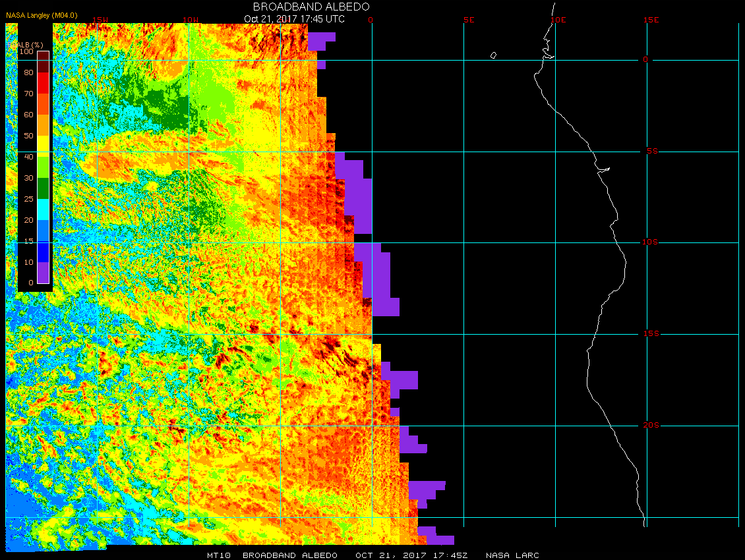Click the 'NASA Langley (M04.0)' credit label
The image size is (745, 560).
pos(42,15)
